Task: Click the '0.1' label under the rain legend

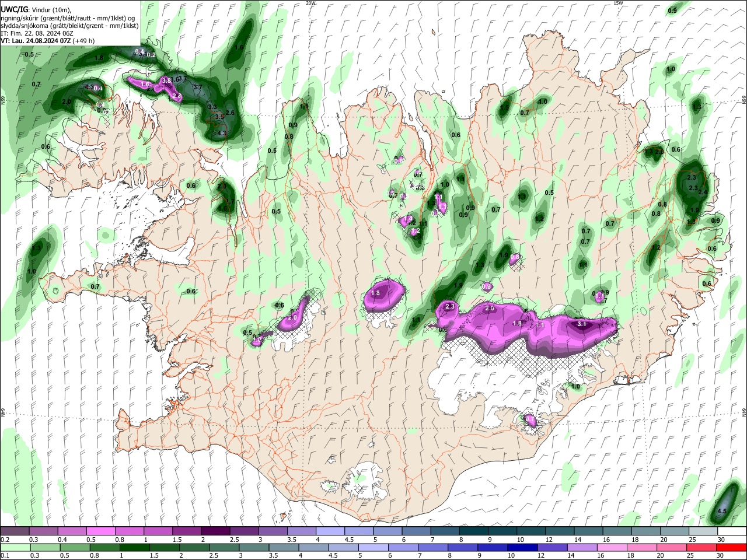Action: [x=4, y=555]
